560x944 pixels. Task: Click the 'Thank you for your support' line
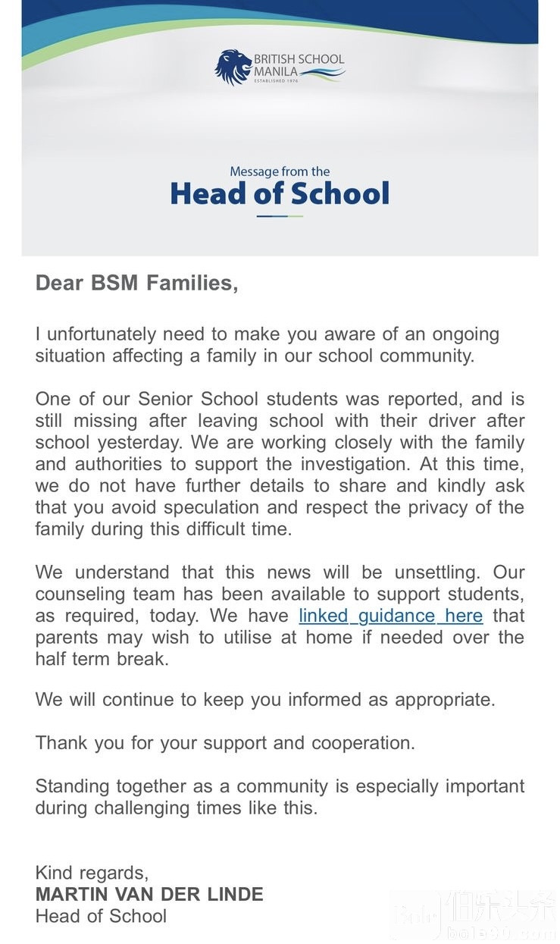[x=224, y=742]
